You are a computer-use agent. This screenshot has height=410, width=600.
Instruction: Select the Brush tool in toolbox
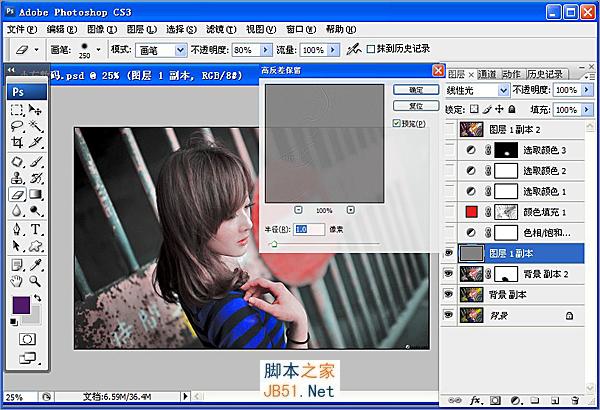coord(36,162)
